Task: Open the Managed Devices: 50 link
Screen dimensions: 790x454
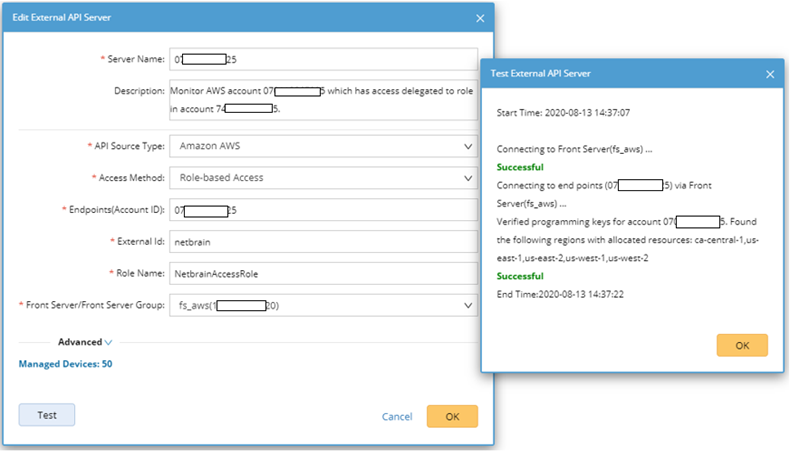Action: pyautogui.click(x=65, y=364)
